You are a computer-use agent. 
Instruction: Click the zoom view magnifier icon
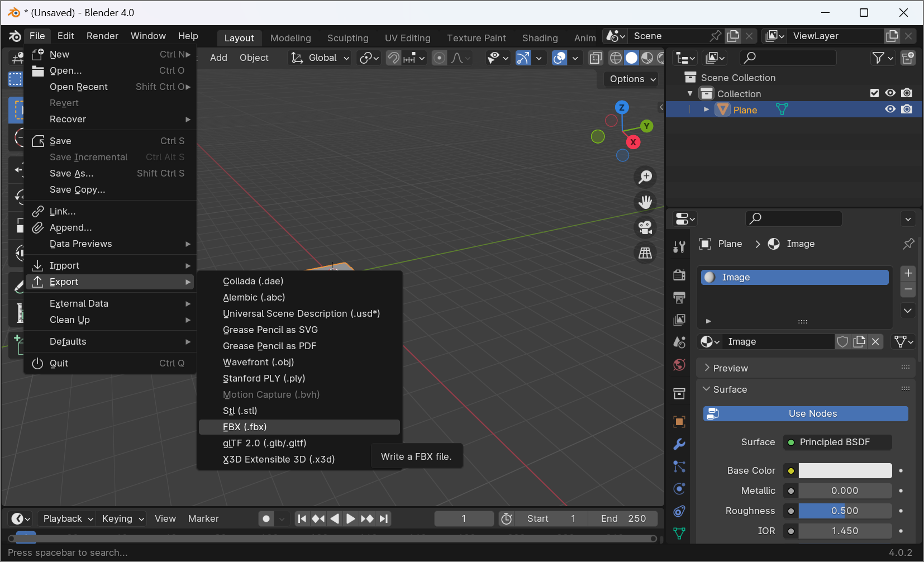point(645,177)
